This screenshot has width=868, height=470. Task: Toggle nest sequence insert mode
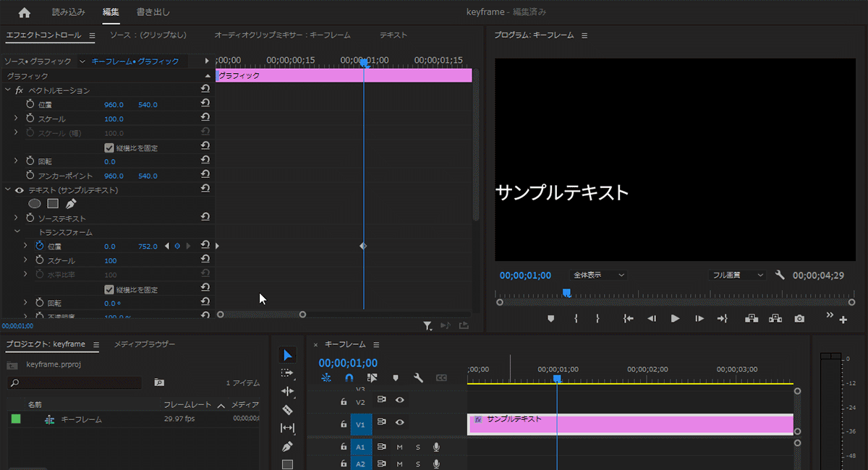326,377
